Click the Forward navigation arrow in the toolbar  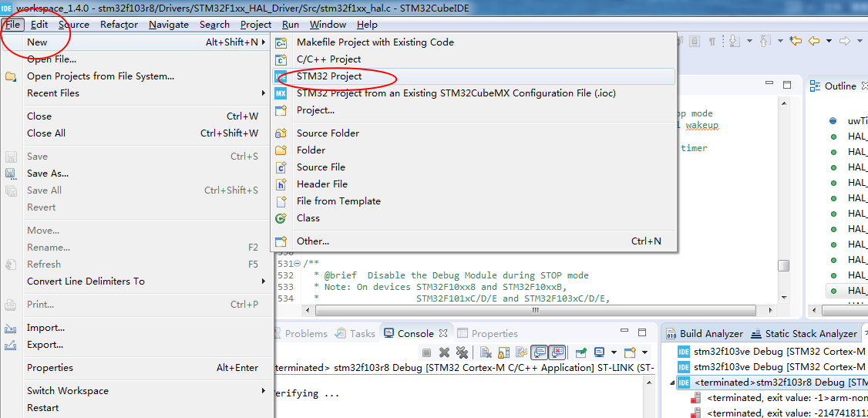845,41
